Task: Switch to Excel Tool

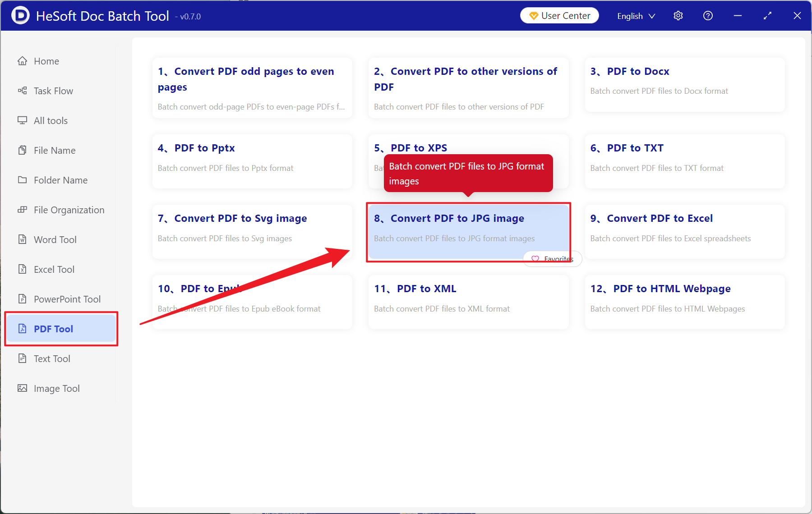Action: pos(54,269)
